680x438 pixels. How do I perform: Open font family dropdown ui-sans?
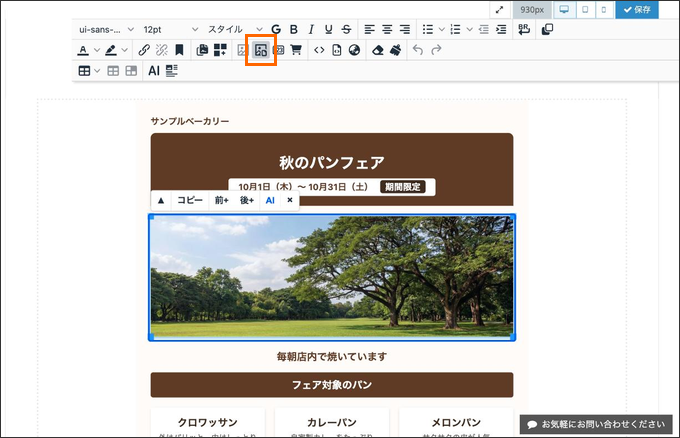click(x=106, y=29)
